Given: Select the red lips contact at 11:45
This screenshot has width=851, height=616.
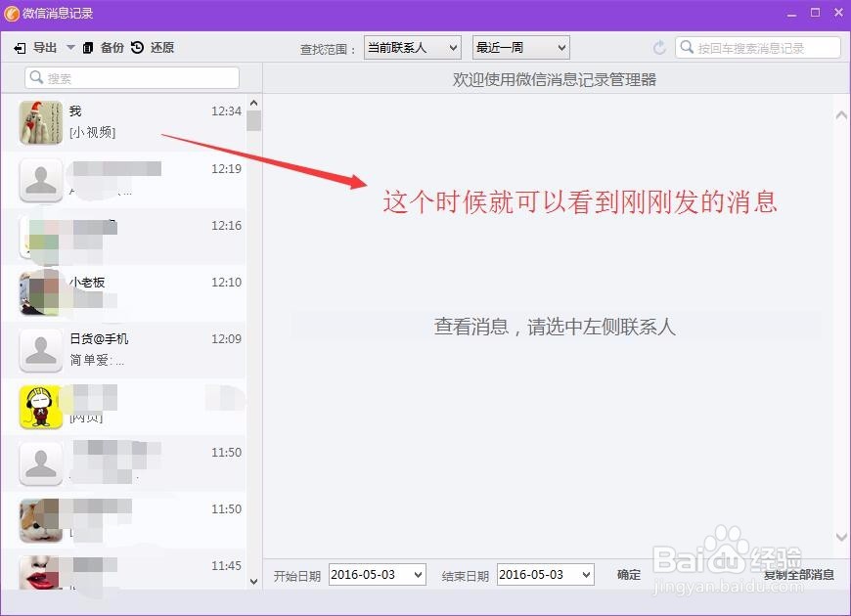Looking at the screenshot, I should [124, 570].
